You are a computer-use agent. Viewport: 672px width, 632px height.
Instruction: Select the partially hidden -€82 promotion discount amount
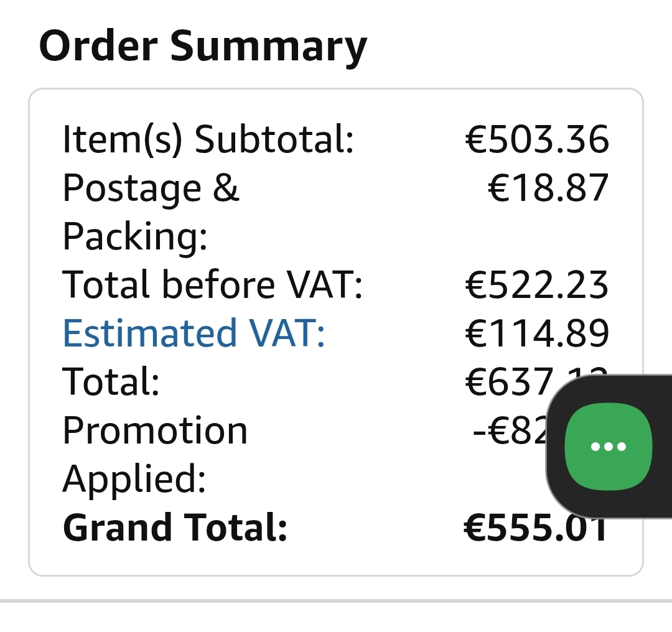tap(511, 430)
